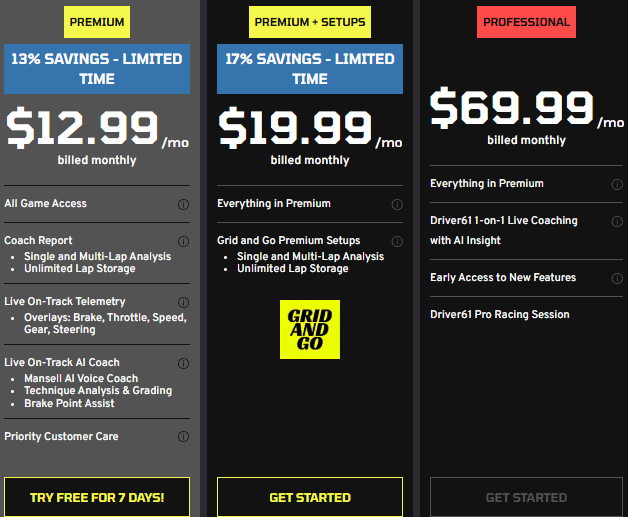Click the Professional plan Get Started button
The image size is (628, 517).
coord(526,497)
